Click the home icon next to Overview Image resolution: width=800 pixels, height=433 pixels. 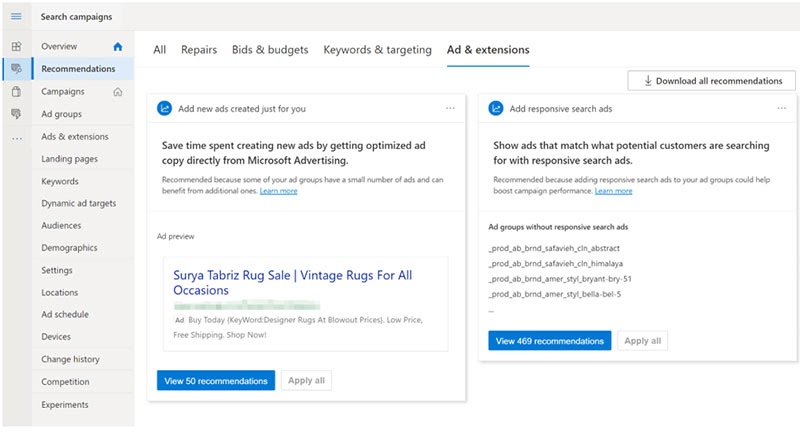coord(118,46)
